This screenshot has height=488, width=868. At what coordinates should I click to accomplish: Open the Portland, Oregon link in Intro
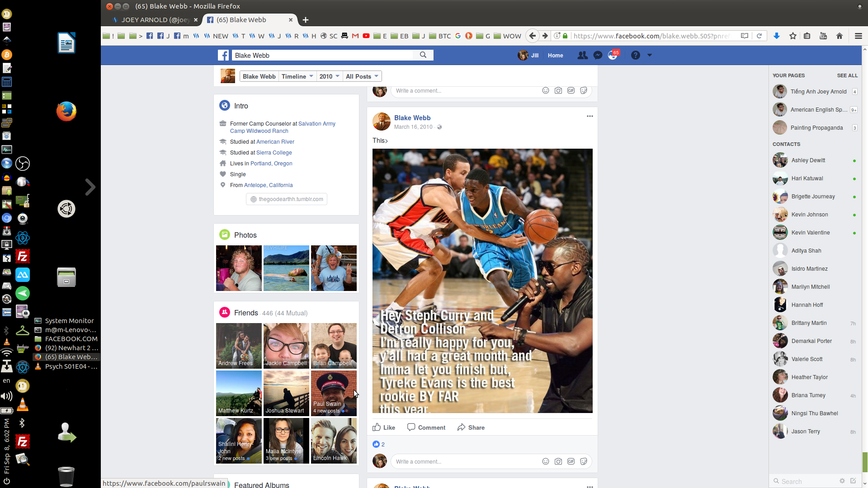coord(271,164)
